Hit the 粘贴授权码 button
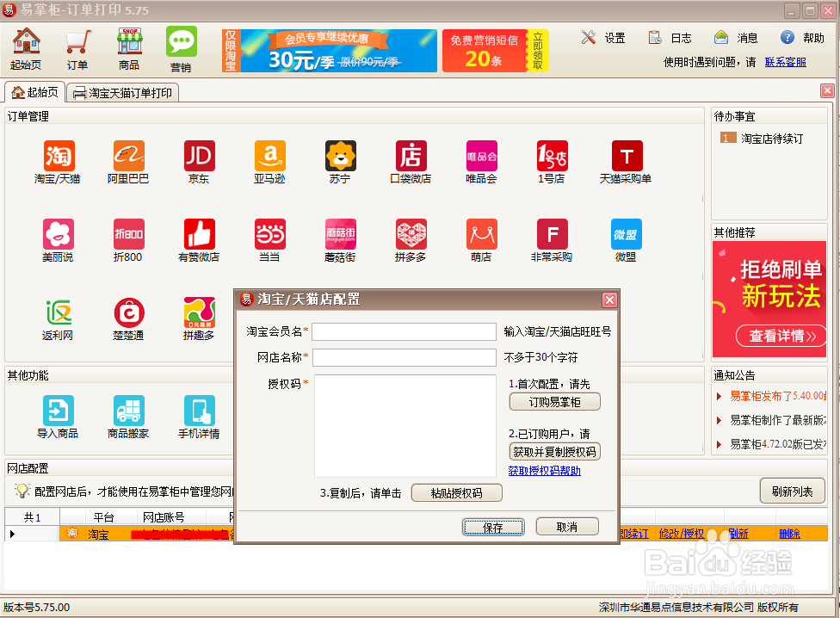The width and height of the screenshot is (840, 618). [456, 492]
